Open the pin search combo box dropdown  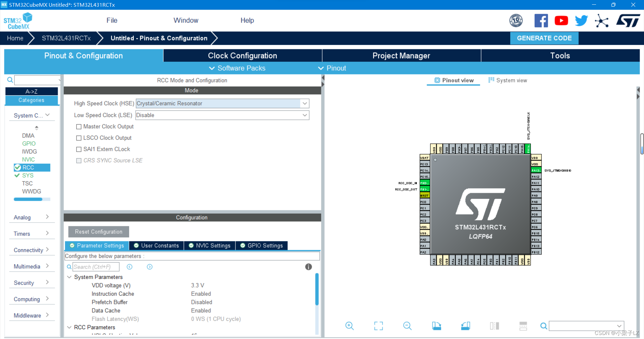(619, 326)
